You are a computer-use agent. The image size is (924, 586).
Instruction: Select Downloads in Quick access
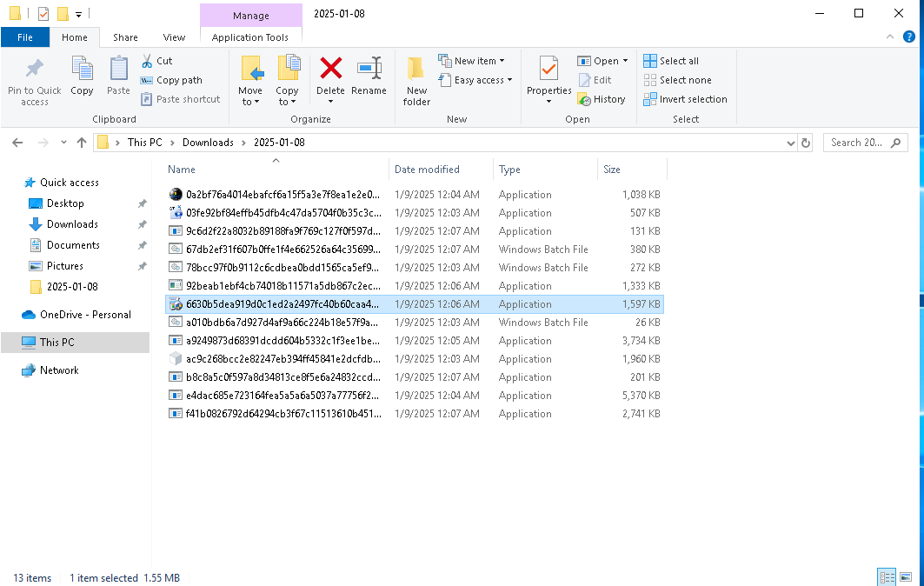point(72,224)
